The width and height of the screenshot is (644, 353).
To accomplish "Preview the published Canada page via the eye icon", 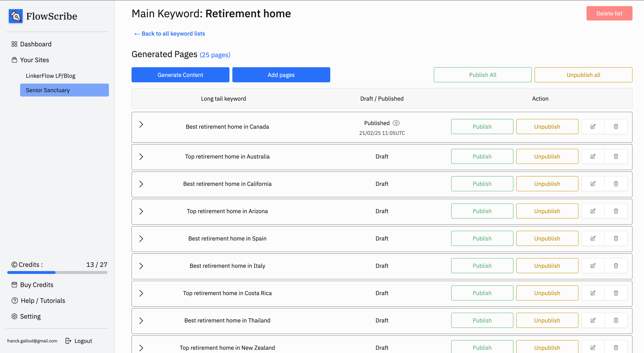I will [396, 123].
